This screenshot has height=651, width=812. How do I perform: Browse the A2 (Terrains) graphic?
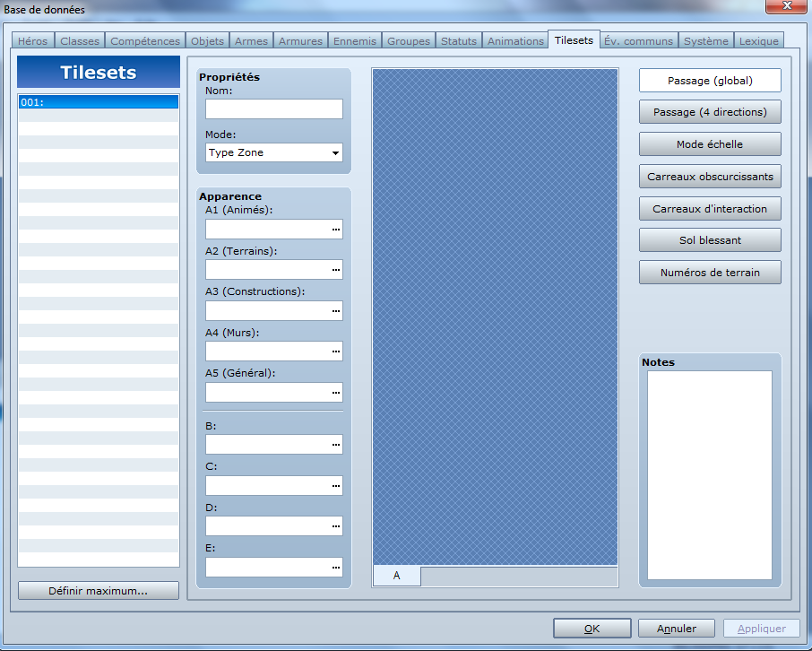pyautogui.click(x=336, y=270)
